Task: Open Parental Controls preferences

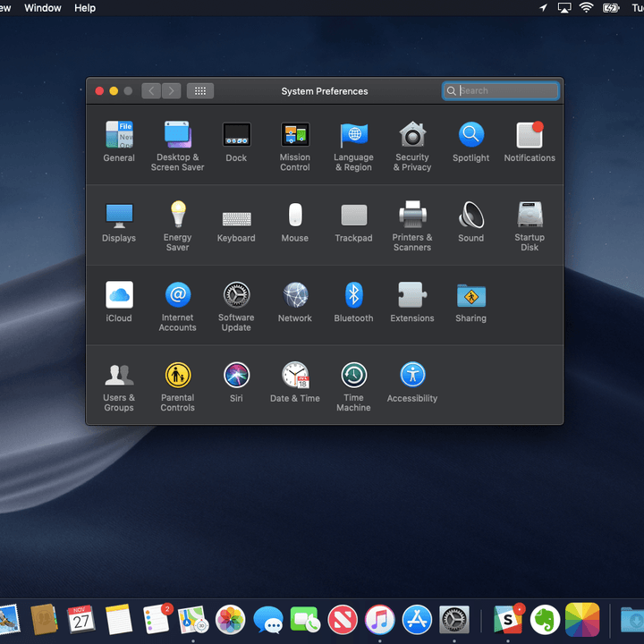Action: coord(177,387)
